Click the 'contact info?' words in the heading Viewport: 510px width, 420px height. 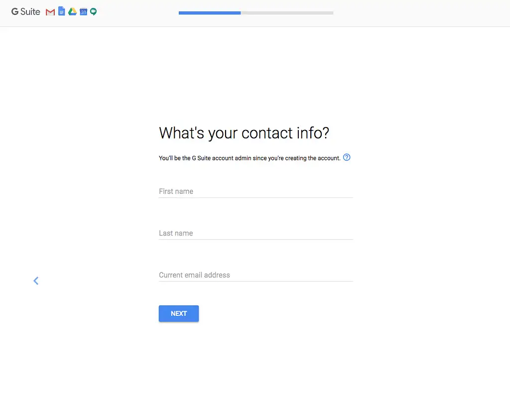pyautogui.click(x=285, y=133)
